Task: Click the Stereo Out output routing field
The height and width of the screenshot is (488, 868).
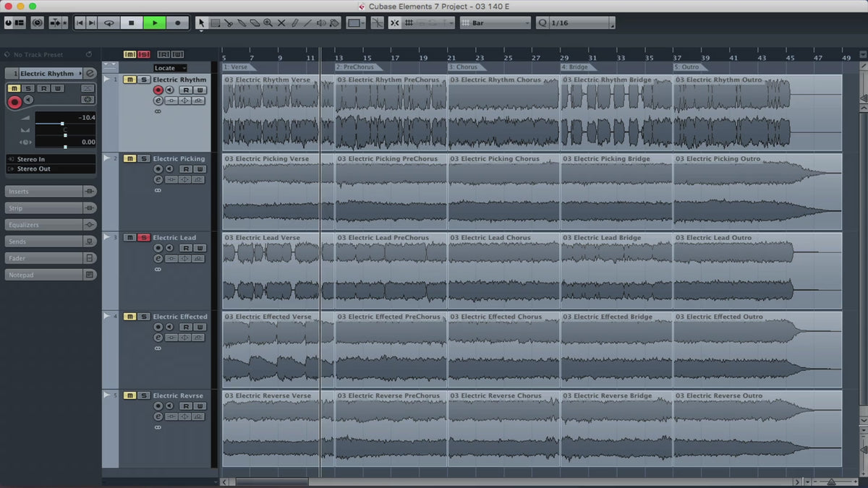Action: (x=51, y=169)
